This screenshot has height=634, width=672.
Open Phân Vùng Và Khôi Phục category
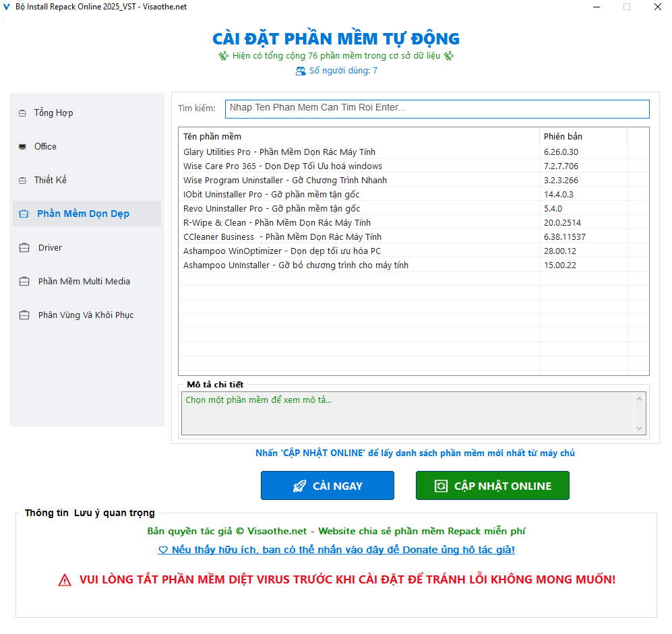pyautogui.click(x=87, y=315)
